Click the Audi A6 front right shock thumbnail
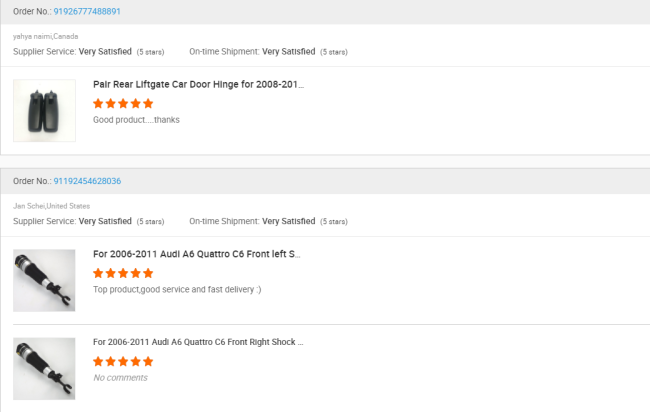 click(x=44, y=369)
